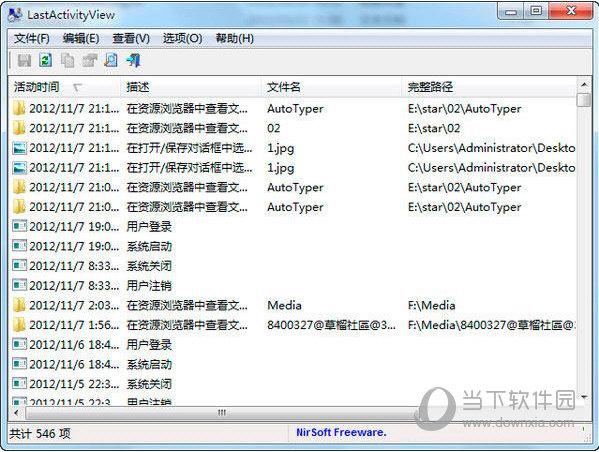Screen dimensions: 599x452
Task: Open the 选项(O) menu
Action: [x=182, y=38]
